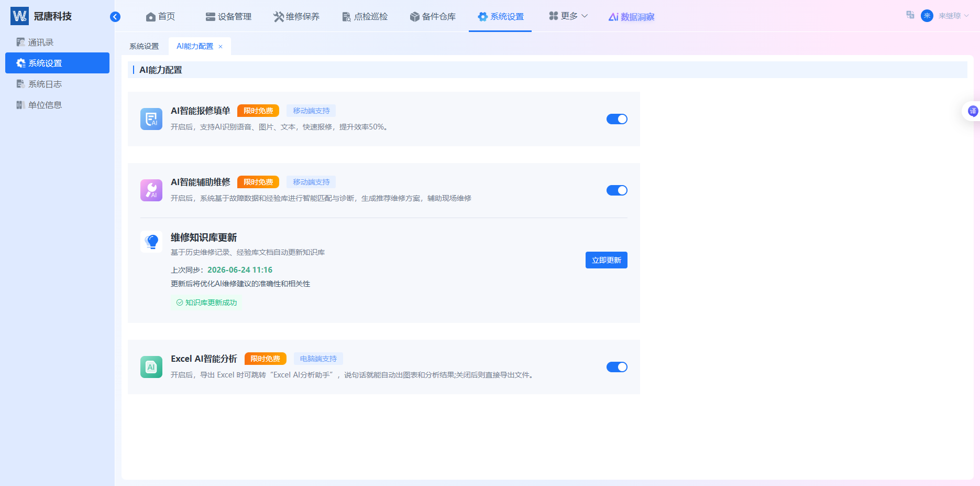Click the Excel AI智能分析 title
The image size is (980, 486).
coord(204,359)
